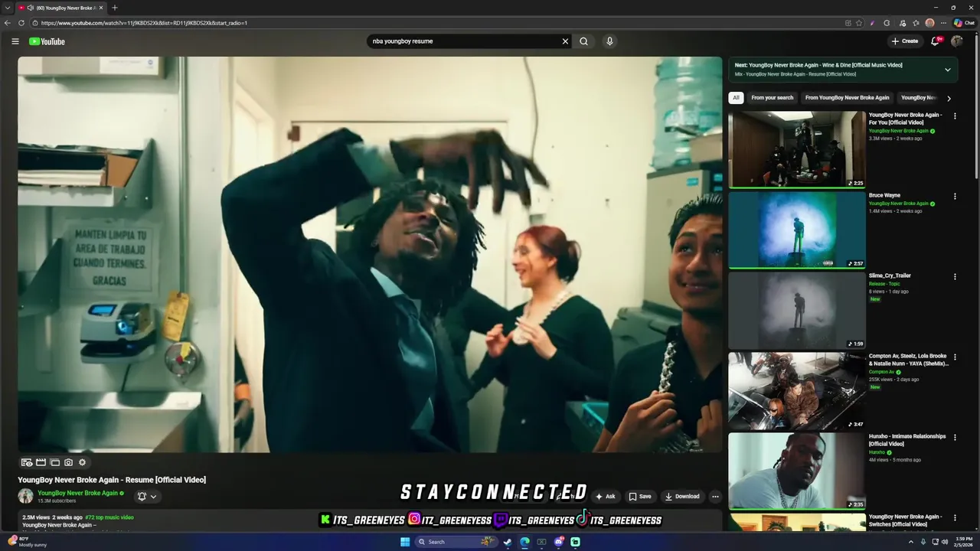This screenshot has height=551, width=980.
Task: Click the browser back arrow
Action: click(x=8, y=23)
